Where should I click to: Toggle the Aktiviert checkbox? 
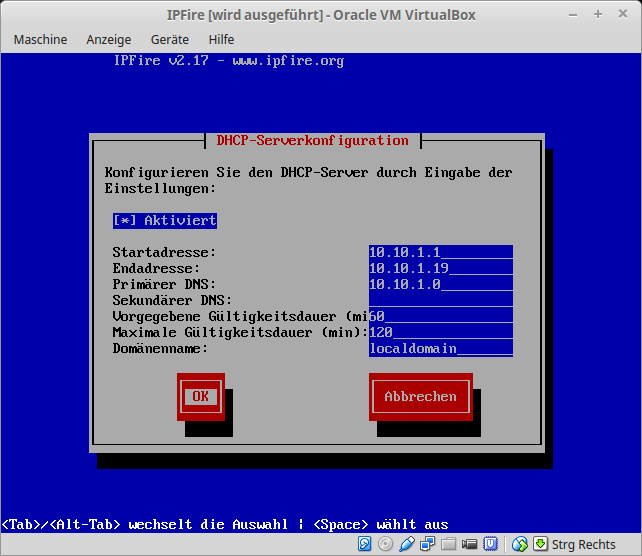(x=165, y=221)
